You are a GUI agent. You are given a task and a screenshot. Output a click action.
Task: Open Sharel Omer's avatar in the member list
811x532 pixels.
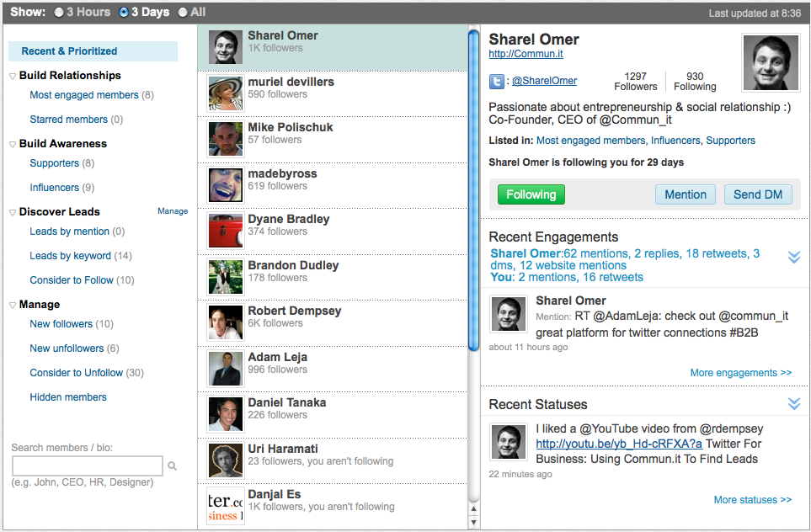(225, 47)
